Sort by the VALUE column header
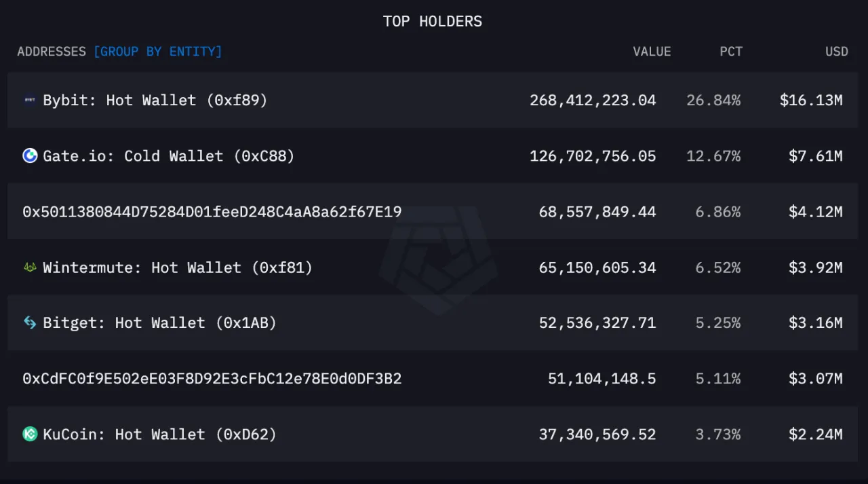The width and height of the screenshot is (868, 484). (x=652, y=52)
